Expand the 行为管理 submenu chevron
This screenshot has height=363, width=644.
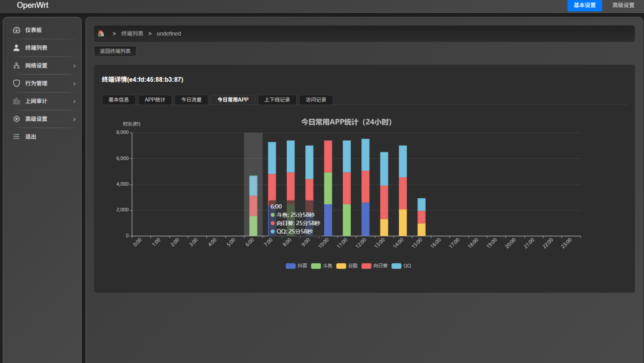pos(75,84)
